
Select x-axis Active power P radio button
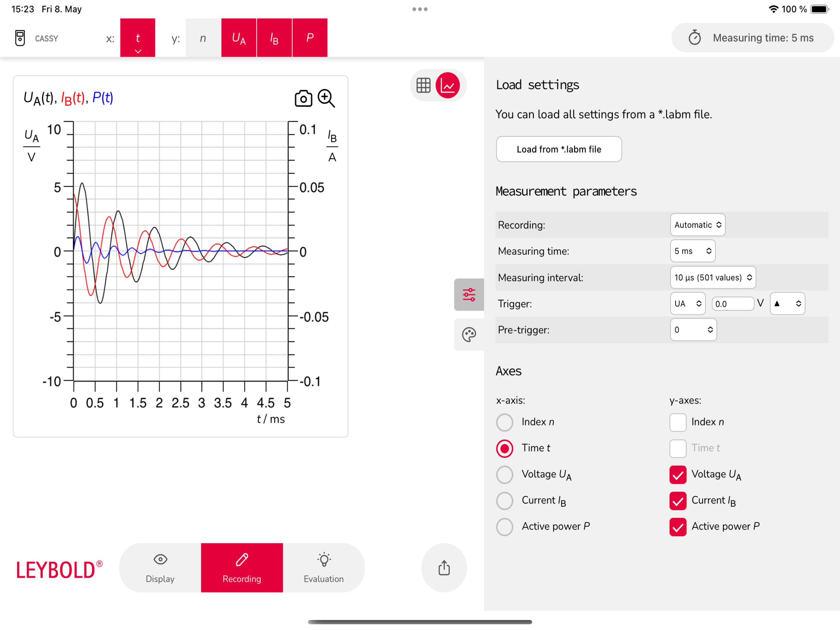click(505, 527)
